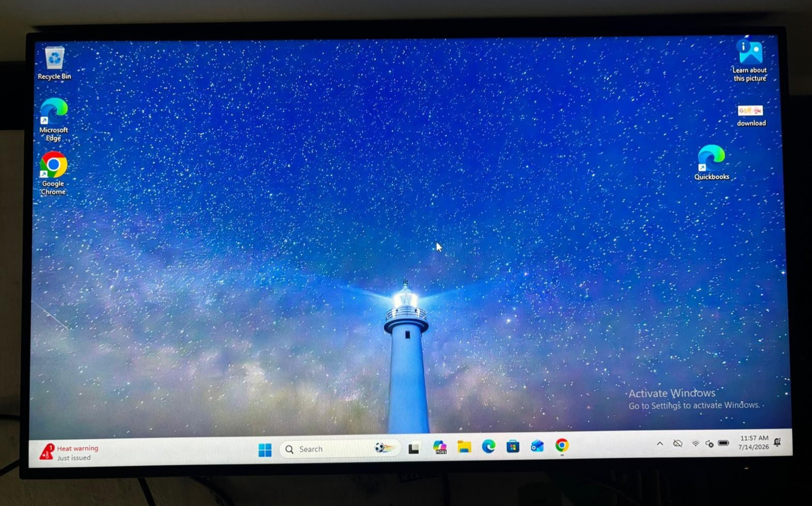Select the Google Chrome desktop shortcut

53,173
